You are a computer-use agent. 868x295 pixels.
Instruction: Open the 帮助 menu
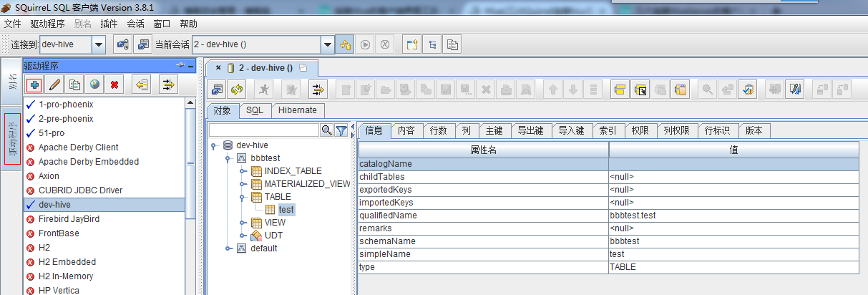point(188,24)
